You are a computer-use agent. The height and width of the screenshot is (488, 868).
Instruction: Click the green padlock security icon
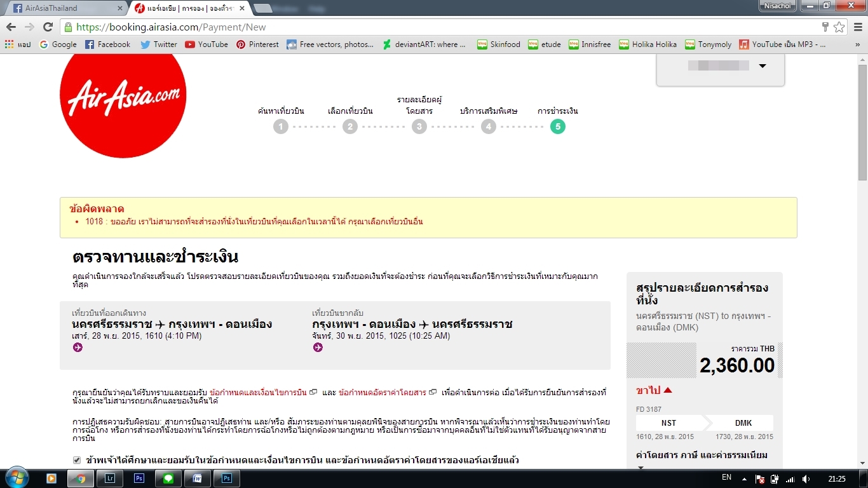68,27
